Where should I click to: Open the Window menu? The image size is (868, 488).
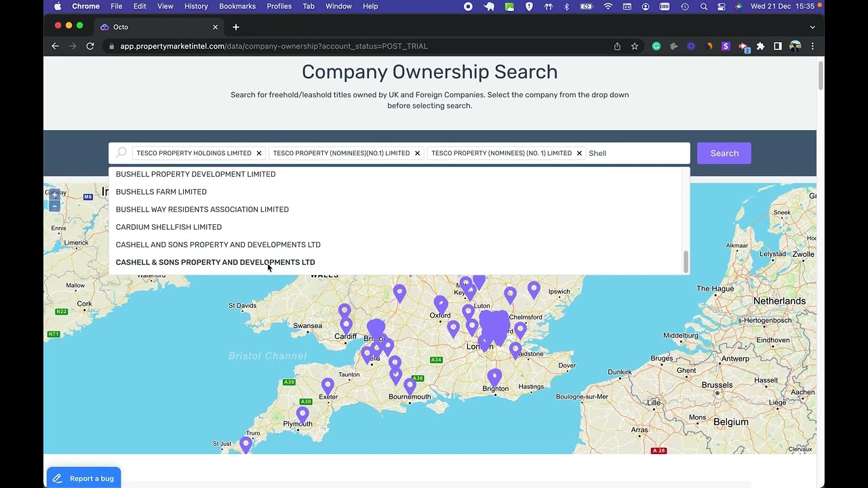(x=338, y=6)
